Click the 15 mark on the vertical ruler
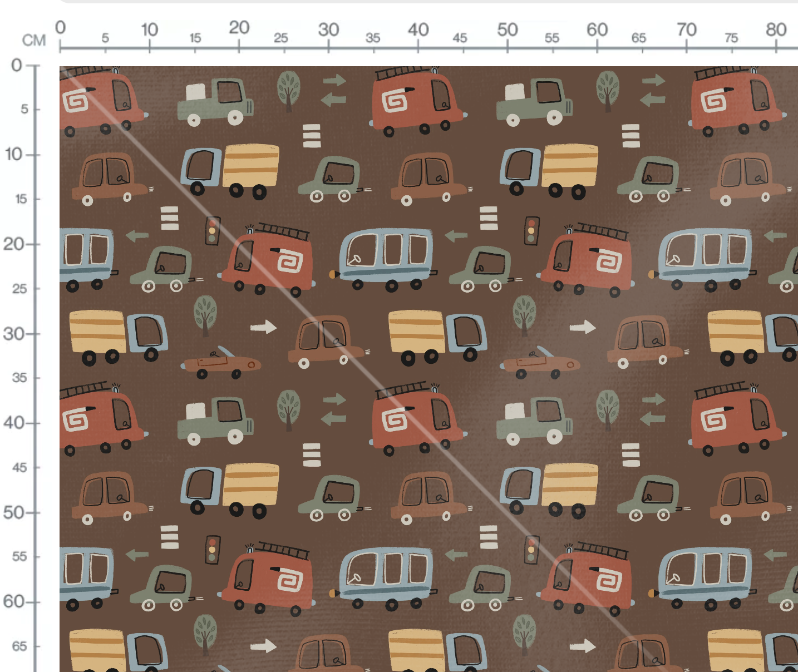798x672 pixels. coord(21,199)
